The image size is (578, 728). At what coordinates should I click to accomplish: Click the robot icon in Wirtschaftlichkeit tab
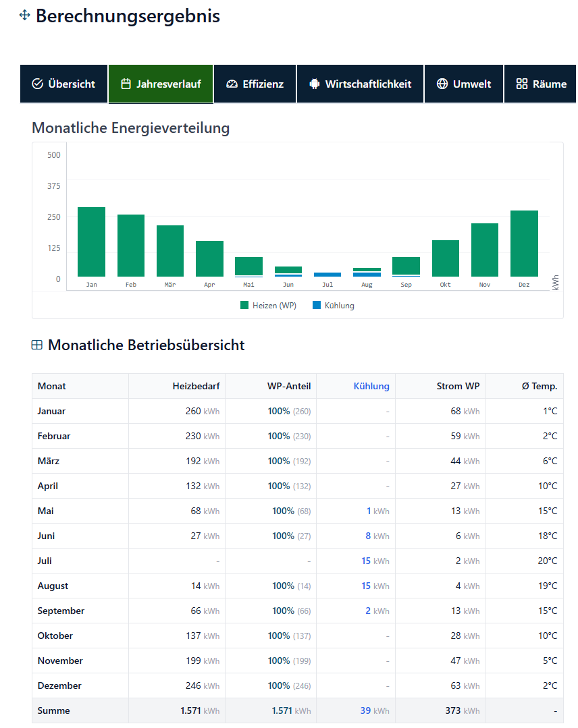tap(314, 84)
